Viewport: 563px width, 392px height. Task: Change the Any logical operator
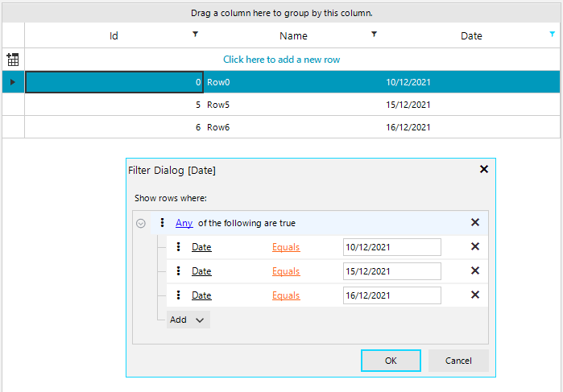pyautogui.click(x=184, y=223)
